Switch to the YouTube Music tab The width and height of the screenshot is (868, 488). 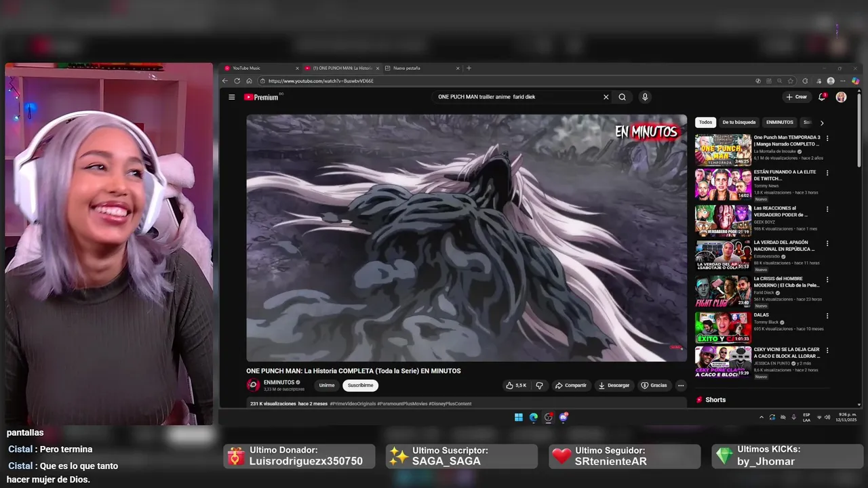(262, 68)
